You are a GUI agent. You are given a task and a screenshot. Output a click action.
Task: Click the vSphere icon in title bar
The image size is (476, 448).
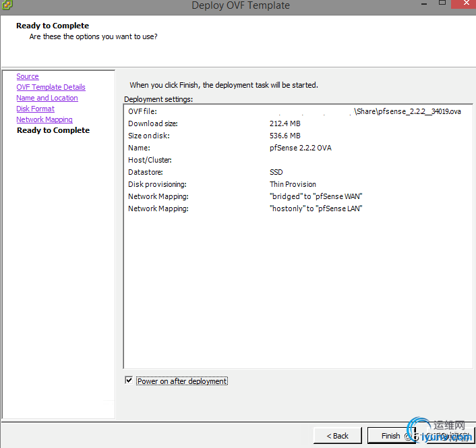point(7,5)
